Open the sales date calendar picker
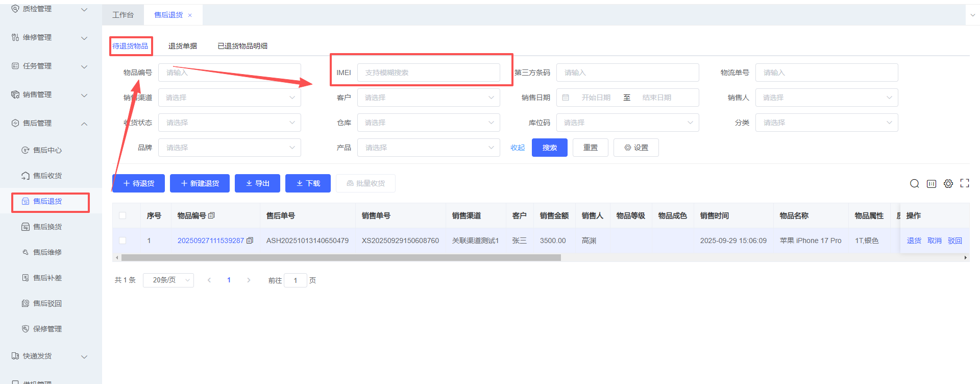Viewport: 980px width, 384px height. click(566, 98)
